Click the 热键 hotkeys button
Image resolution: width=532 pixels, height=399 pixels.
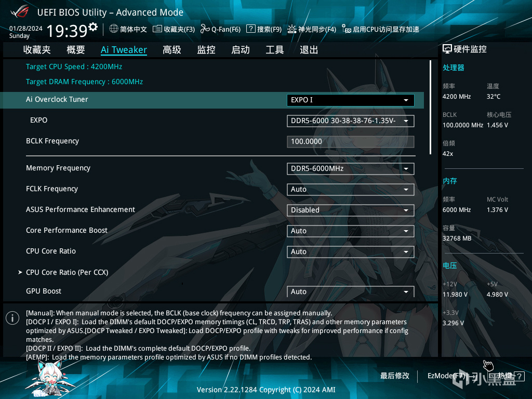pyautogui.click(x=505, y=376)
